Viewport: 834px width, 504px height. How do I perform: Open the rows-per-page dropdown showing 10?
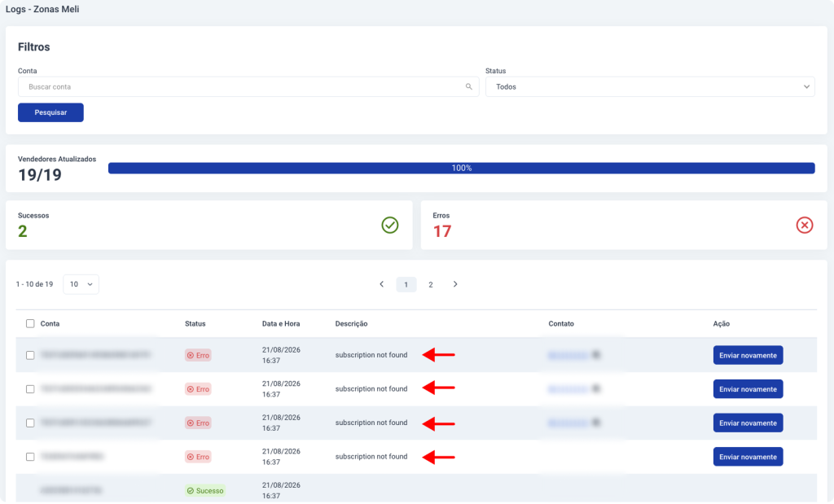[x=81, y=284]
